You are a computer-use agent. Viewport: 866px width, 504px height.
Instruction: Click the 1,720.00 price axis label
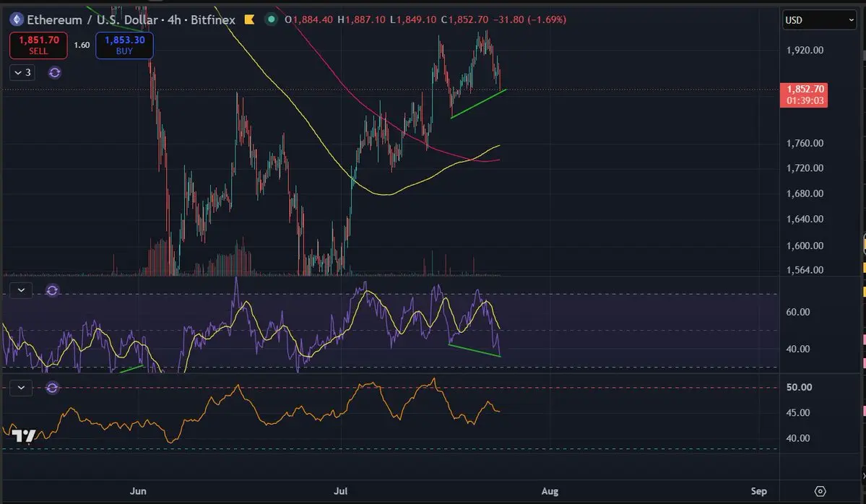[805, 168]
